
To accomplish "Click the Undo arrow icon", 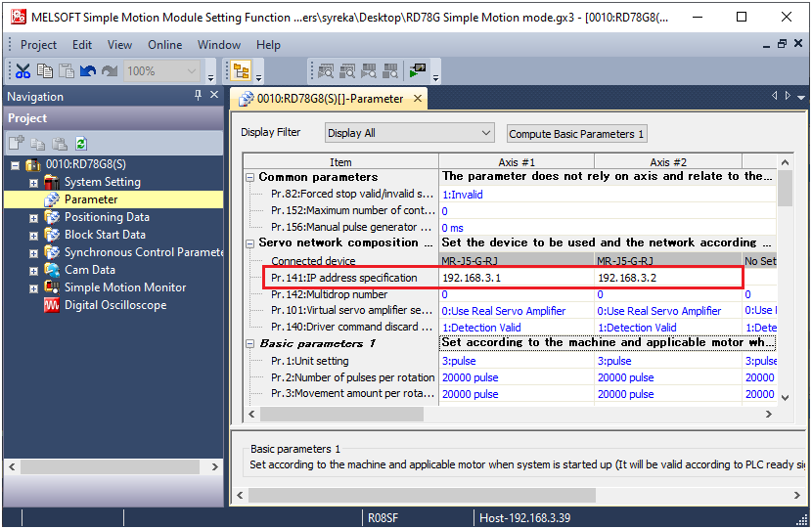I will [x=87, y=71].
